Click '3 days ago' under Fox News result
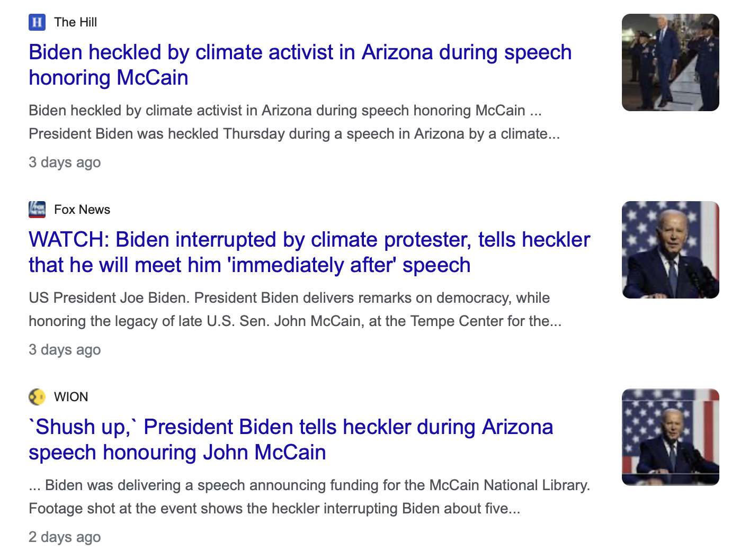The width and height of the screenshot is (749, 560). pos(65,350)
